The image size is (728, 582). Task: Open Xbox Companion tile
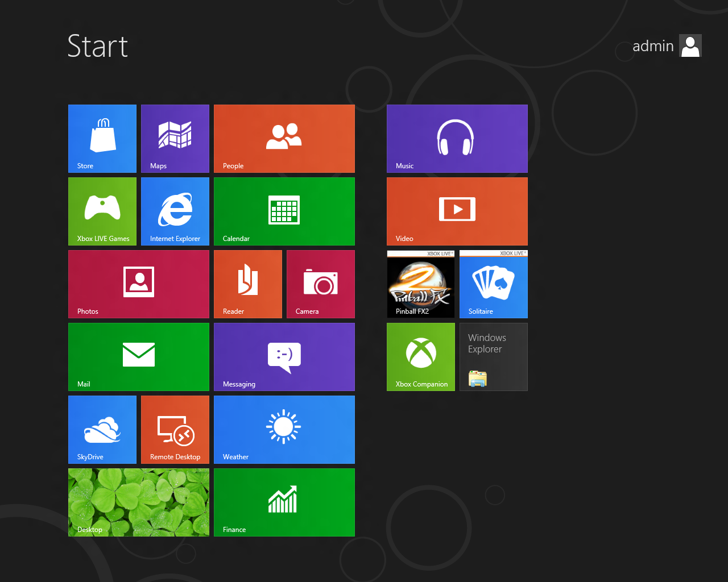pyautogui.click(x=421, y=357)
